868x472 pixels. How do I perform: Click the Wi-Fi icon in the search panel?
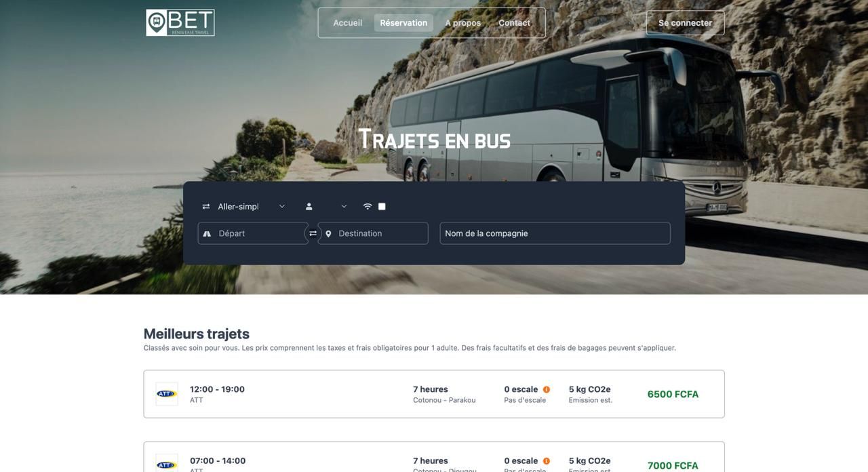click(368, 206)
